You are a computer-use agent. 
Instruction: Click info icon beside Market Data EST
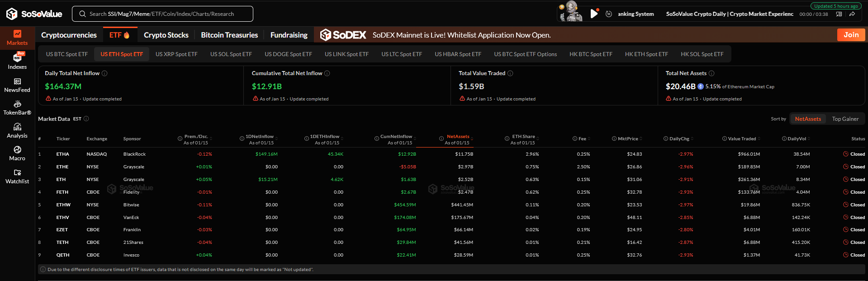(86, 119)
